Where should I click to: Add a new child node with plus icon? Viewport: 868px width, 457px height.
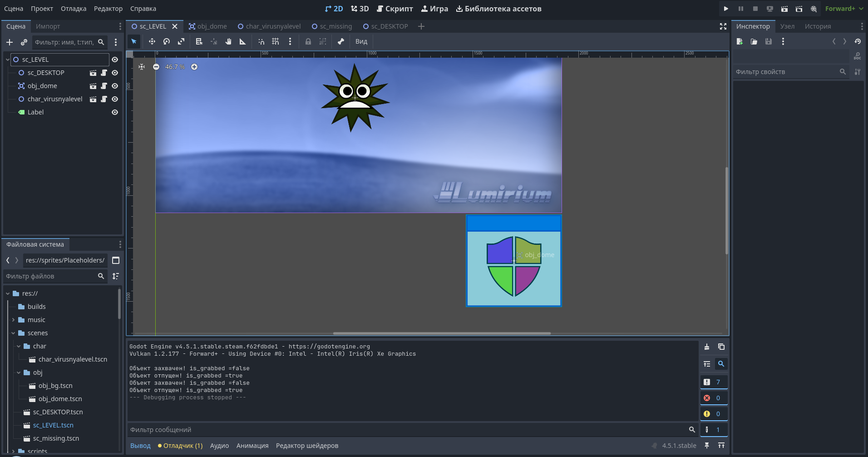click(10, 42)
